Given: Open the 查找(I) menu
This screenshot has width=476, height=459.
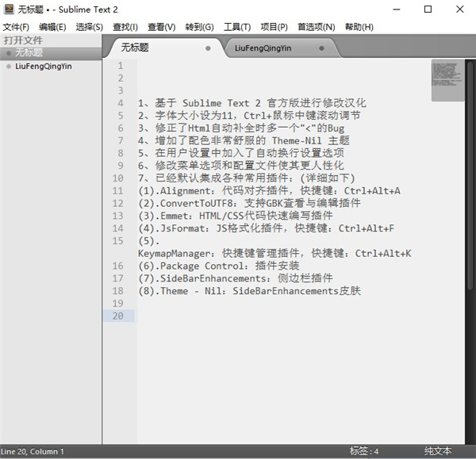Looking at the screenshot, I should [125, 27].
